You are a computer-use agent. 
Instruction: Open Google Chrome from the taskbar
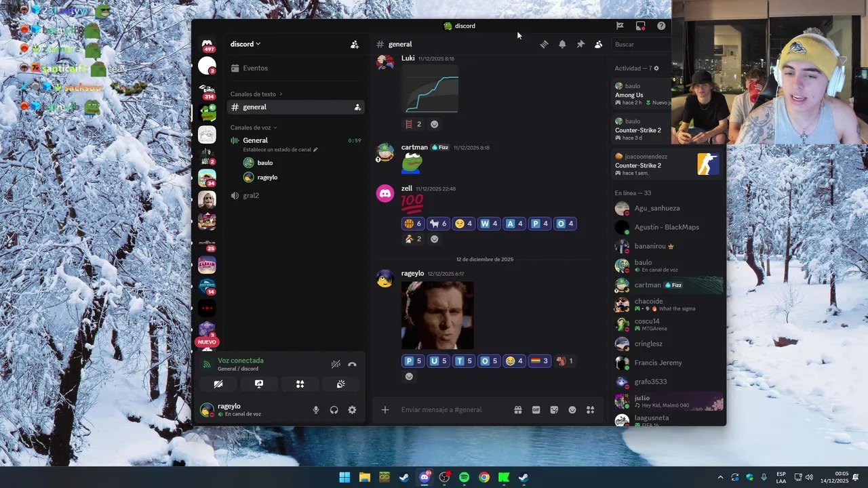coord(484,477)
